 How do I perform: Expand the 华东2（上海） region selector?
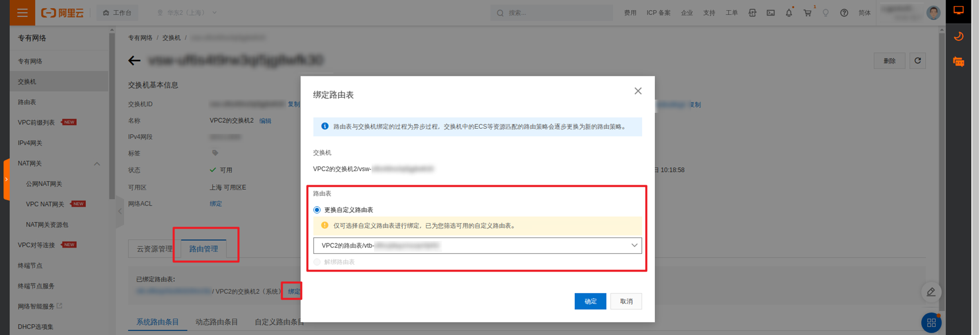pyautogui.click(x=187, y=13)
